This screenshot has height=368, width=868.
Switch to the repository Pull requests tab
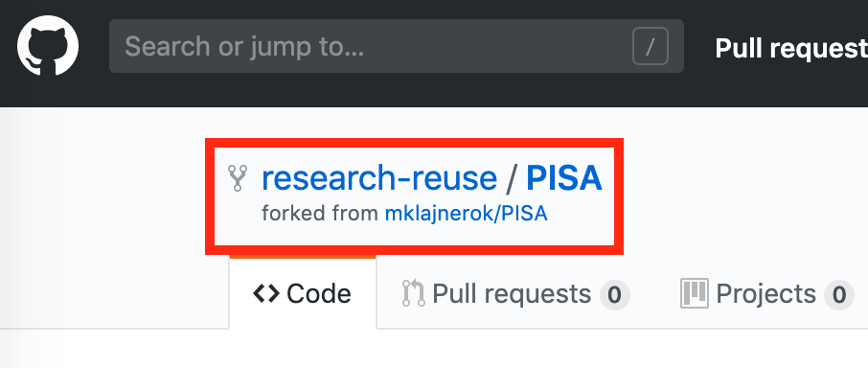click(x=515, y=294)
